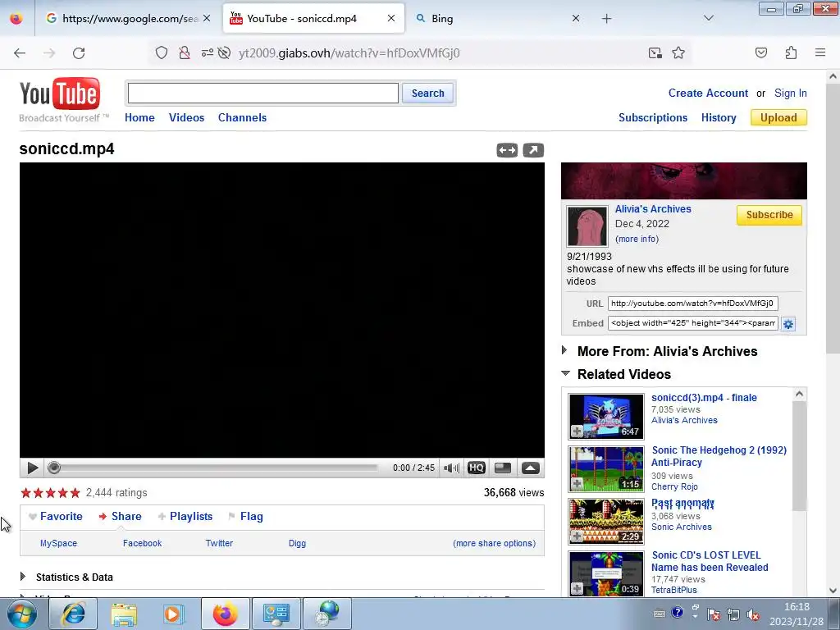Expand the (more info) description
This screenshot has width=840, height=630.
click(x=637, y=239)
